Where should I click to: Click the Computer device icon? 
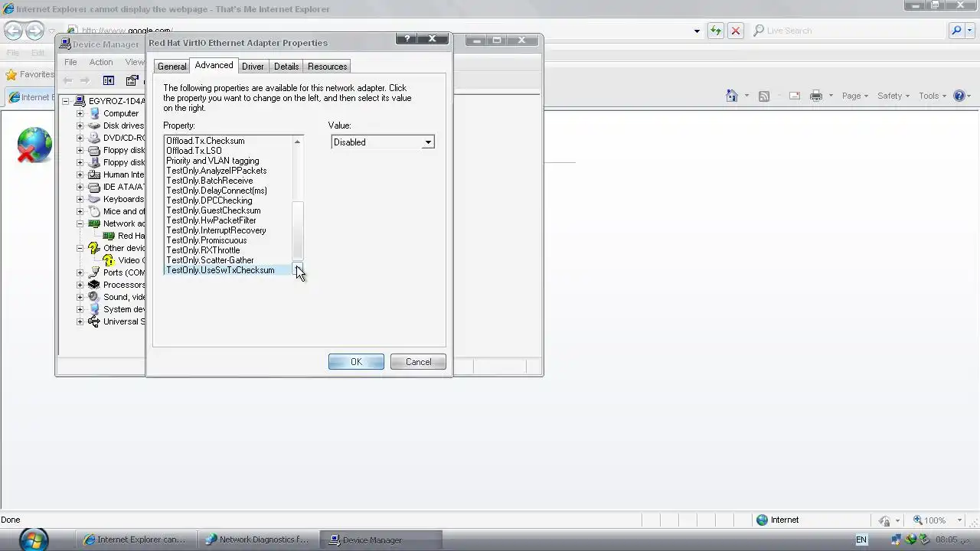point(94,113)
